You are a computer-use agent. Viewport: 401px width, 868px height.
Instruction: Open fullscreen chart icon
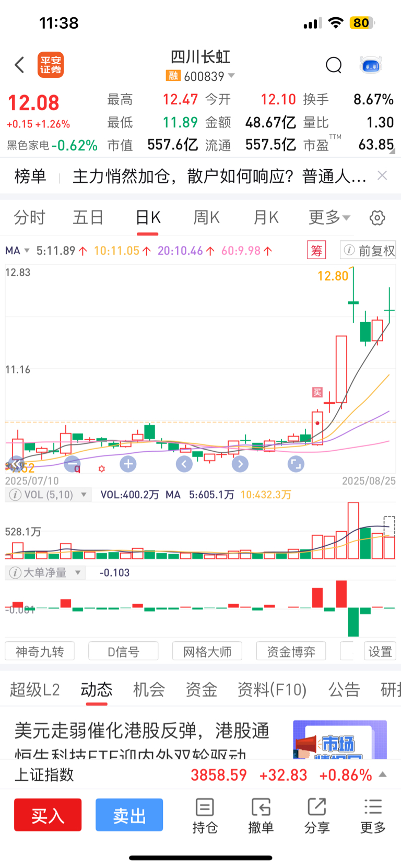click(296, 464)
